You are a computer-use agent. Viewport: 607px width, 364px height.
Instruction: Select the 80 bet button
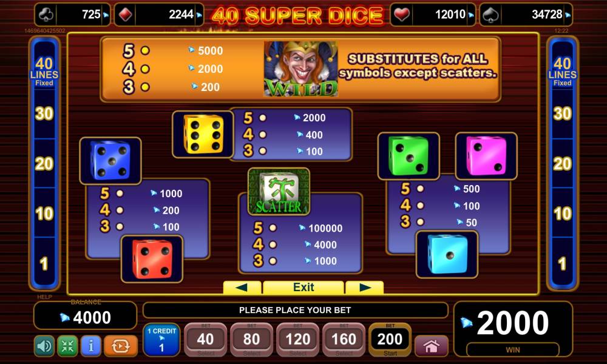point(252,340)
